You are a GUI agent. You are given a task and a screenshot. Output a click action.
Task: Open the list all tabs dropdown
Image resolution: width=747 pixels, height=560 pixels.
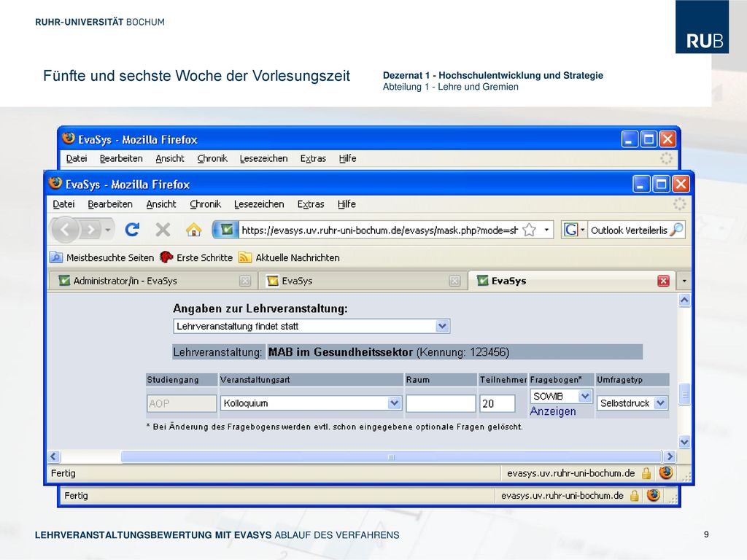684,281
